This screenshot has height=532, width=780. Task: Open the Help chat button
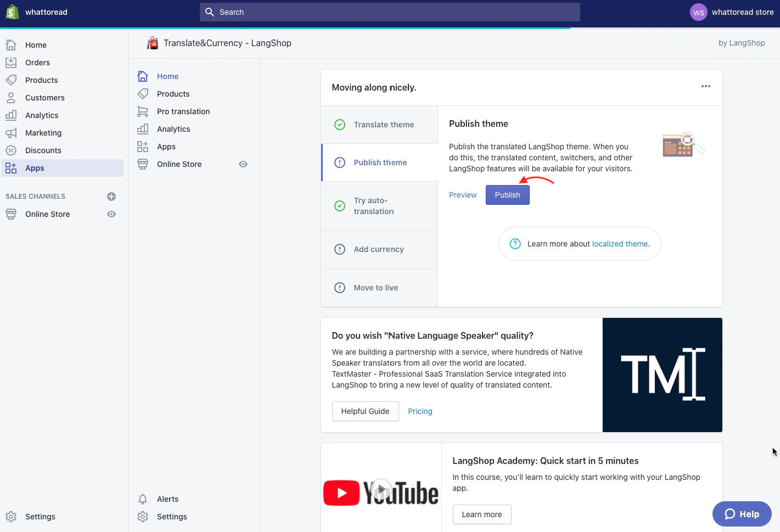pos(742,514)
